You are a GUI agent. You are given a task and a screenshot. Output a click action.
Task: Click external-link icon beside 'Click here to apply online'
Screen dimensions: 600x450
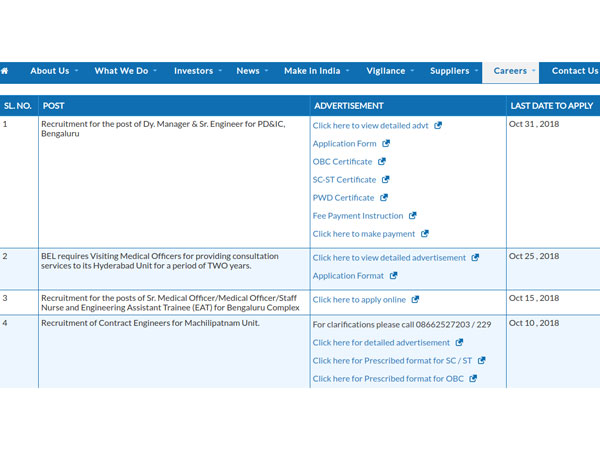415,299
